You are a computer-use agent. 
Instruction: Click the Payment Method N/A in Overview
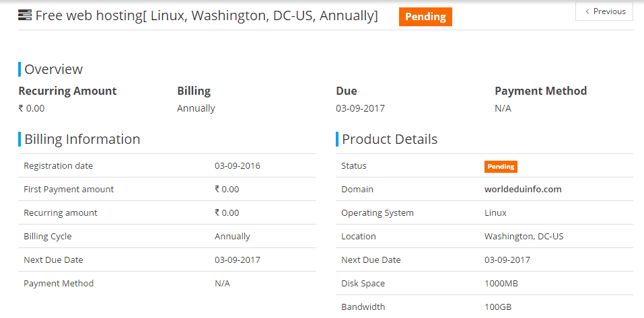[503, 108]
